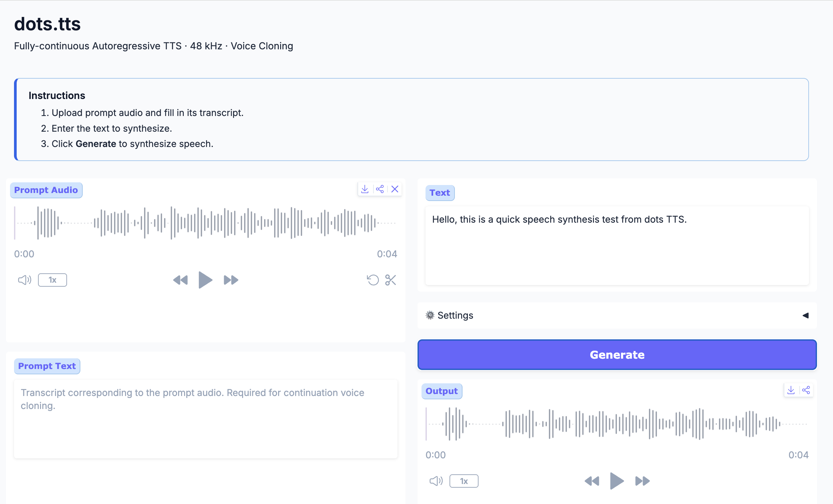Download the prompt audio file
The width and height of the screenshot is (833, 504).
pyautogui.click(x=365, y=189)
